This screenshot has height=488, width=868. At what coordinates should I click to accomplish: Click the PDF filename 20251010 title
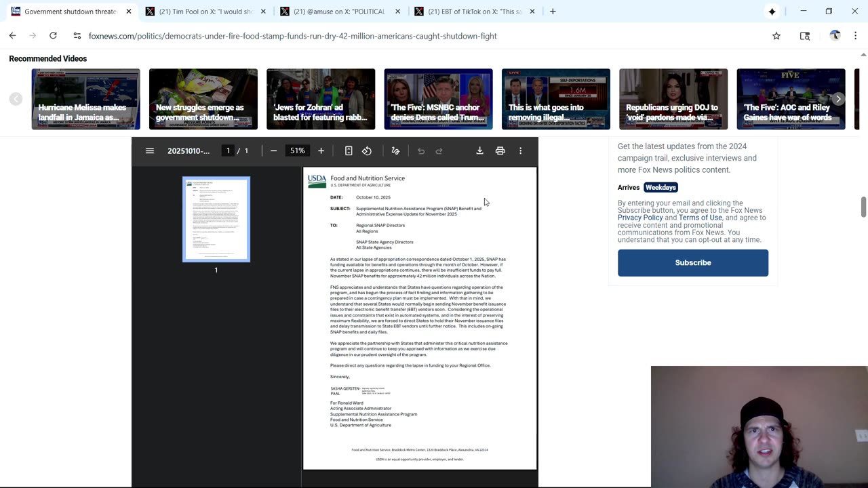coord(189,150)
